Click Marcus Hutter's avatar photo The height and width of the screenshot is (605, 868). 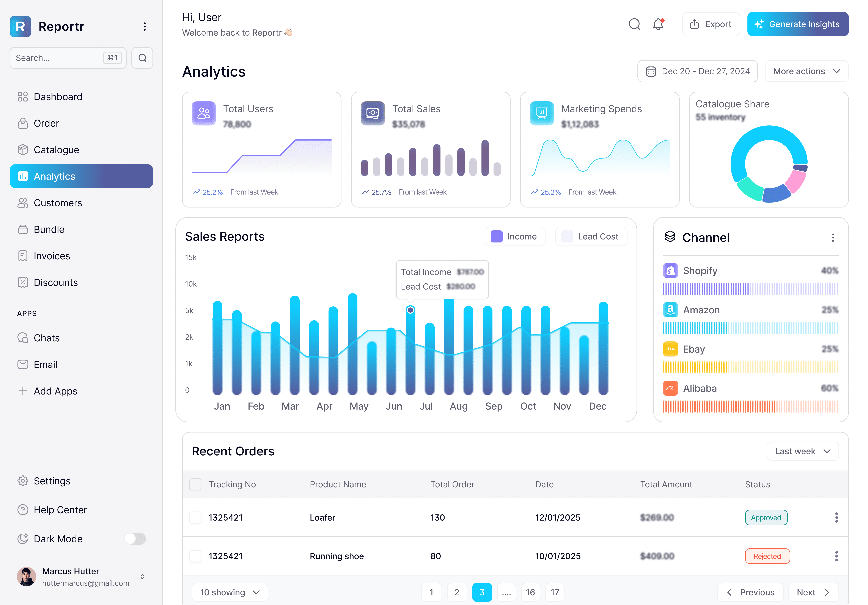27,577
